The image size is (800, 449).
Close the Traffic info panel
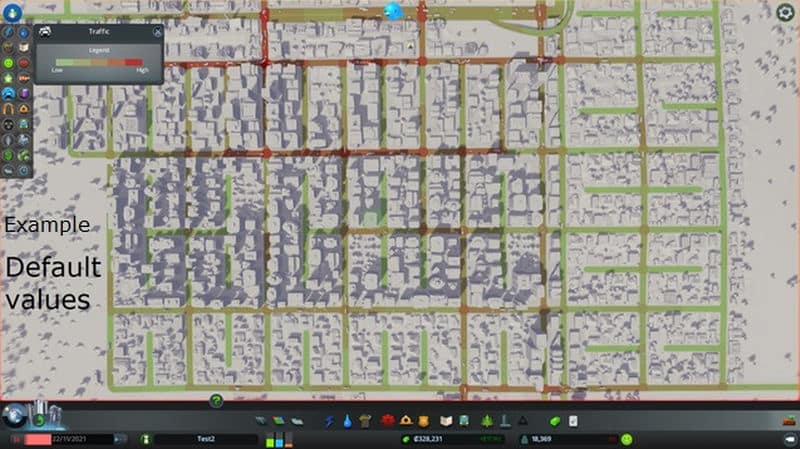pyautogui.click(x=157, y=32)
